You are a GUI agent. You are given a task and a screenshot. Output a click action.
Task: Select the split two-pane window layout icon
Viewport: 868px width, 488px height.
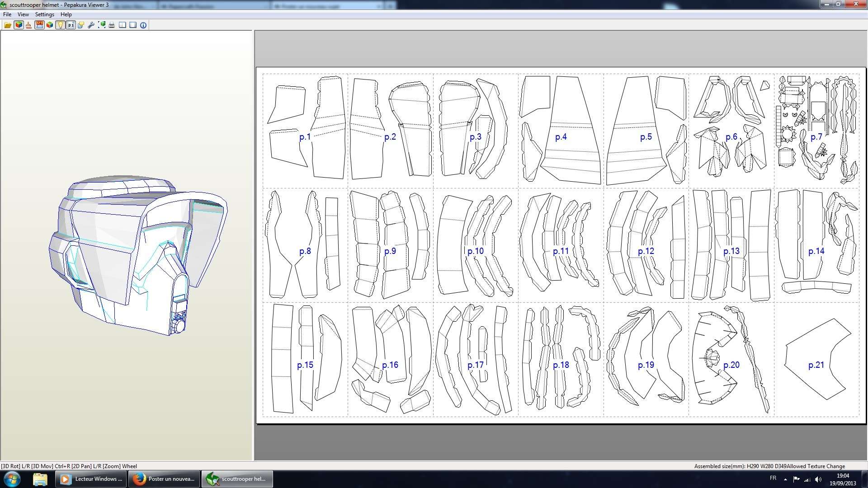123,25
